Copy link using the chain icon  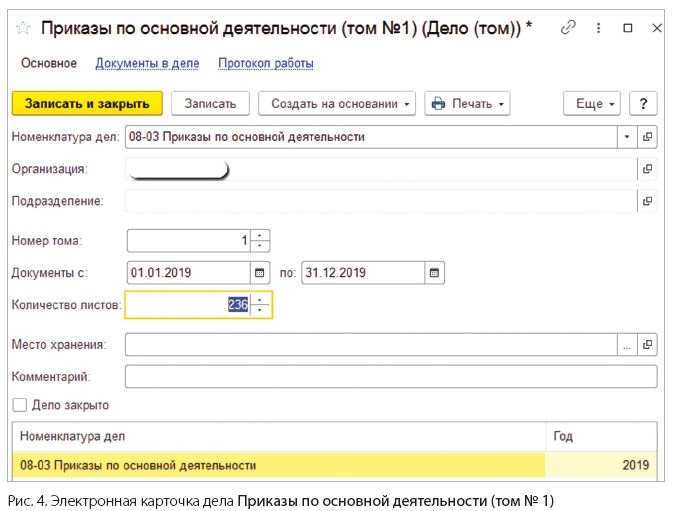(568, 28)
